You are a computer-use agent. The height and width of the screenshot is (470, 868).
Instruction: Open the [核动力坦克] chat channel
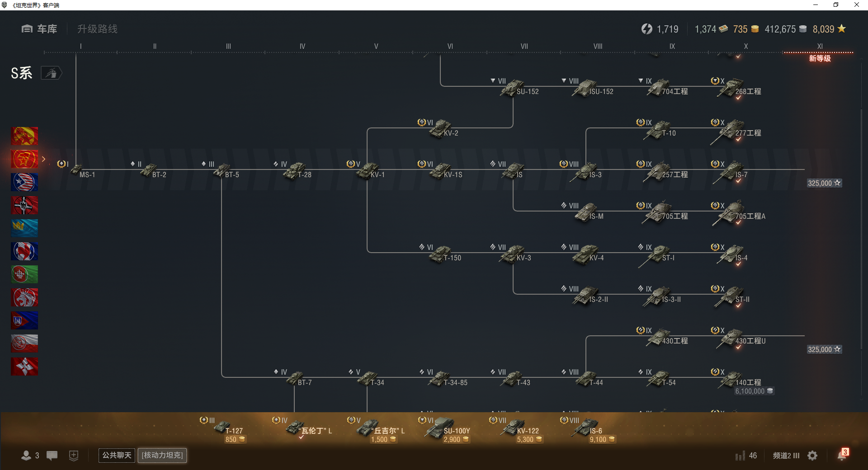point(162,455)
